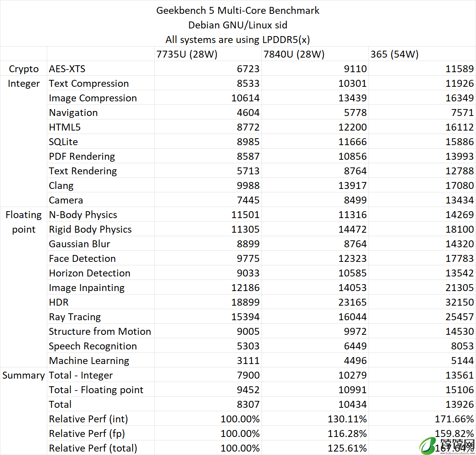Click the 'Total - Integer' row label
476x455 pixels.
click(x=81, y=375)
